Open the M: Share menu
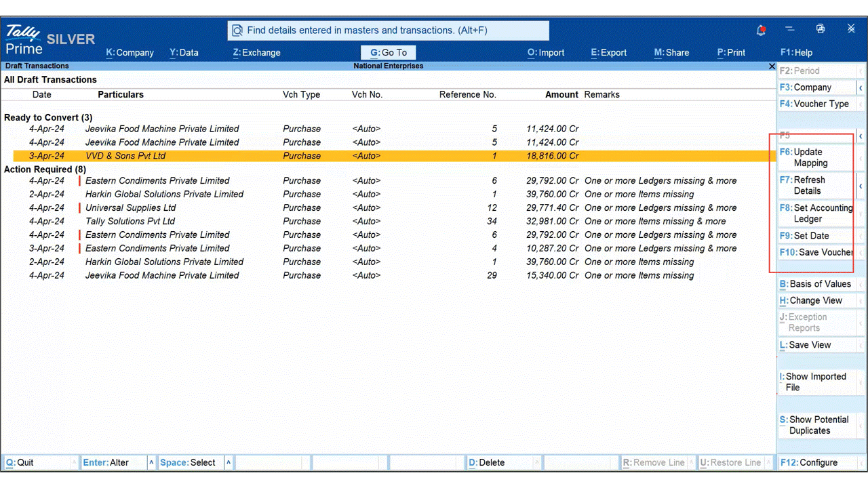Image resolution: width=868 pixels, height=488 pixels. tap(671, 52)
